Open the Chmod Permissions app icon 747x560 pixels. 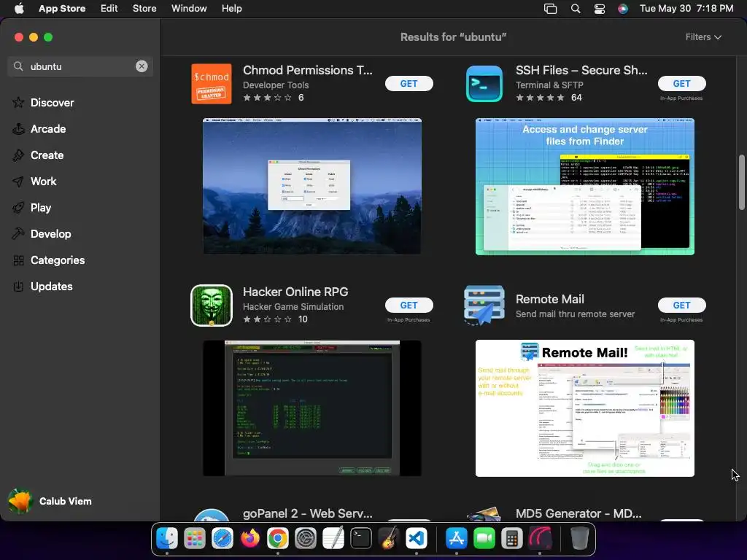click(212, 84)
